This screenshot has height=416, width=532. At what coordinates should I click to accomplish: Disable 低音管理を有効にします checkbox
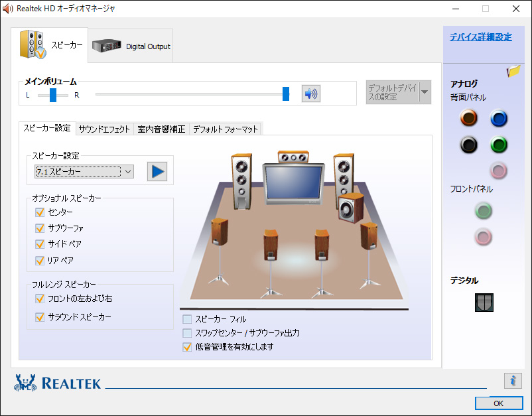(187, 347)
